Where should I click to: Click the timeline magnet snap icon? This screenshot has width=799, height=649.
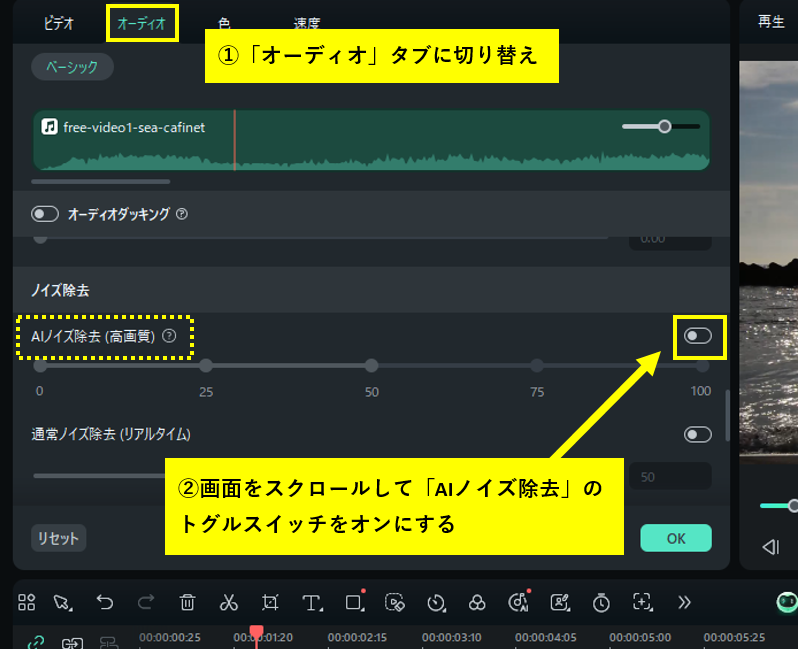point(109,642)
